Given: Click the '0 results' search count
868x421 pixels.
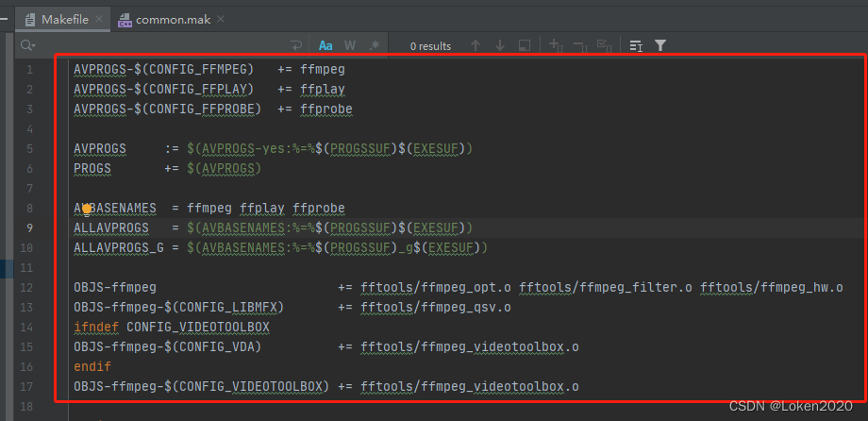Looking at the screenshot, I should pos(430,46).
